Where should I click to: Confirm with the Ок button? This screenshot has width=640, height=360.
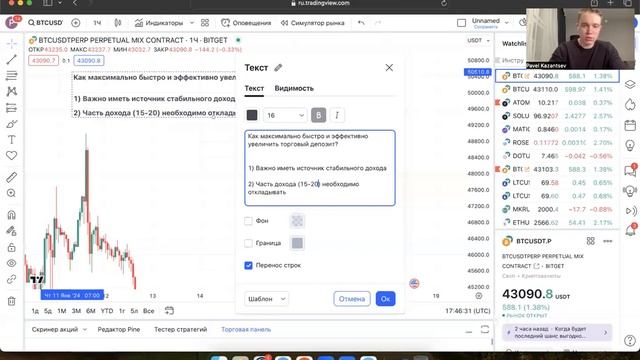point(385,299)
